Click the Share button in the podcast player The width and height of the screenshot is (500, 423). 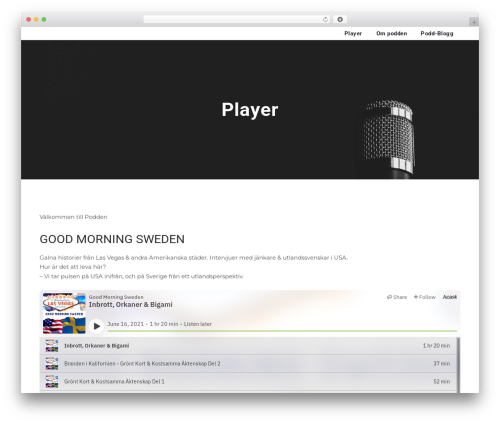[397, 297]
